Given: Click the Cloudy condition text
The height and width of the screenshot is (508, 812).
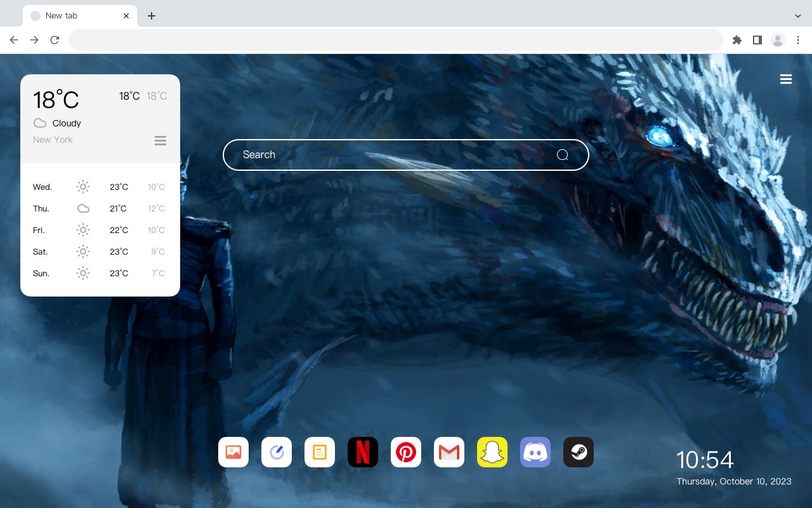Looking at the screenshot, I should (x=67, y=123).
